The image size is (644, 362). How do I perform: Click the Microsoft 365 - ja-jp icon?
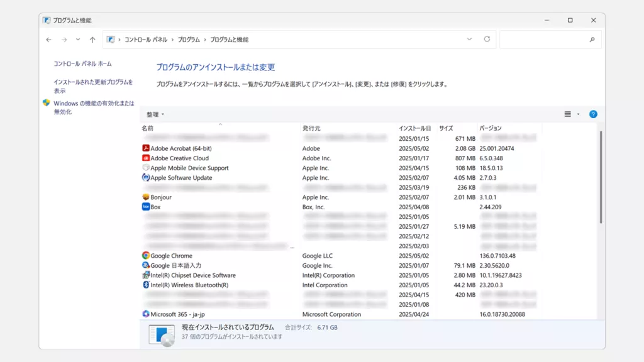146,314
